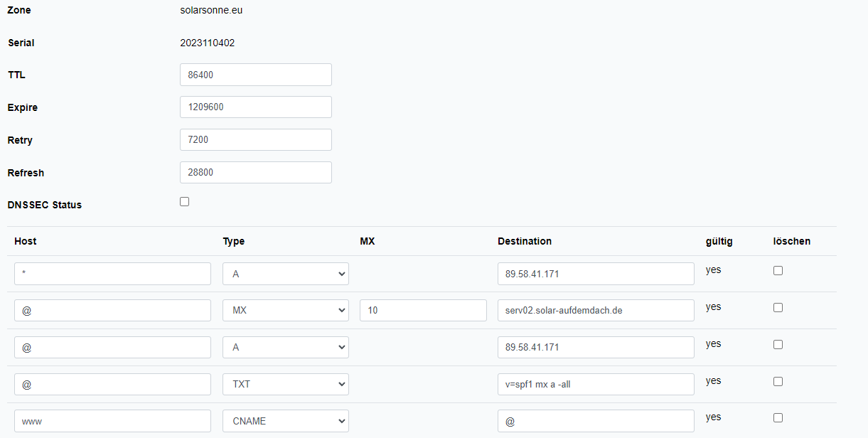Open the Type dropdown of the wildcard * row
Screen dimensions: 868x438
coord(285,274)
